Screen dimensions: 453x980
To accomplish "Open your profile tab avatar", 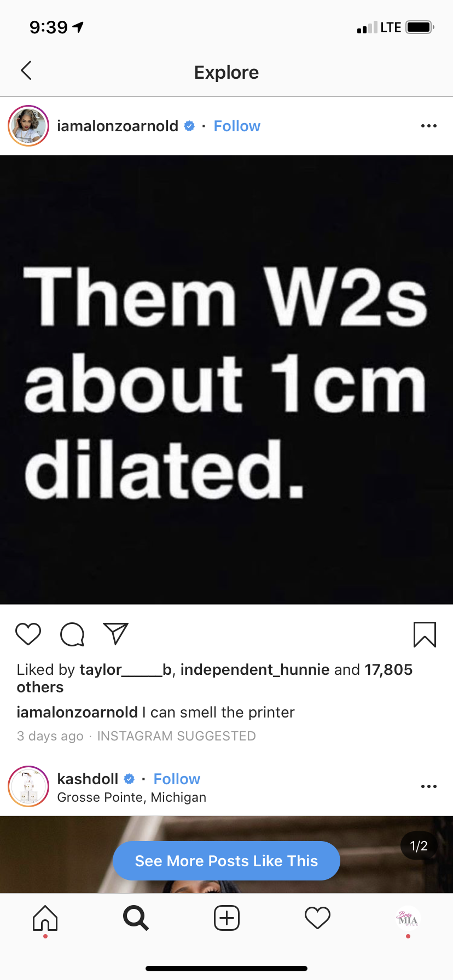I will pos(408,918).
